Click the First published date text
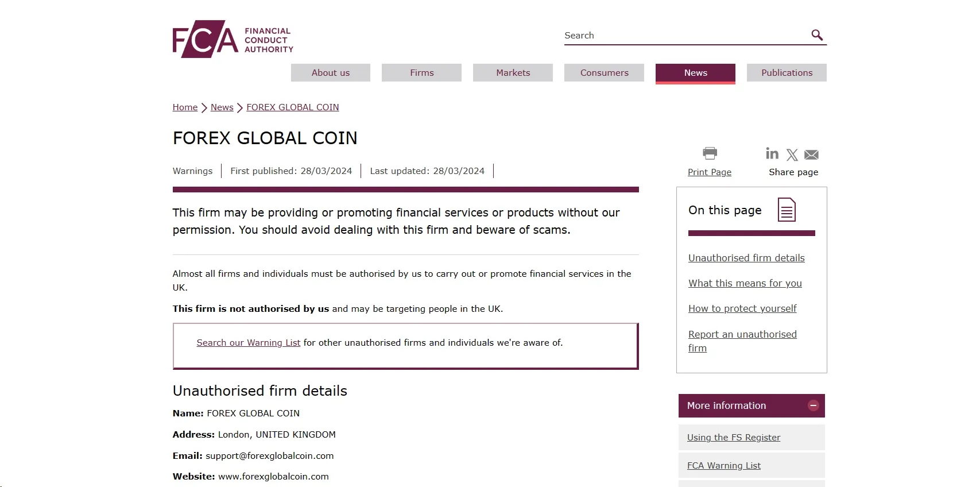Viewport: 980px width, 487px height. coord(291,171)
